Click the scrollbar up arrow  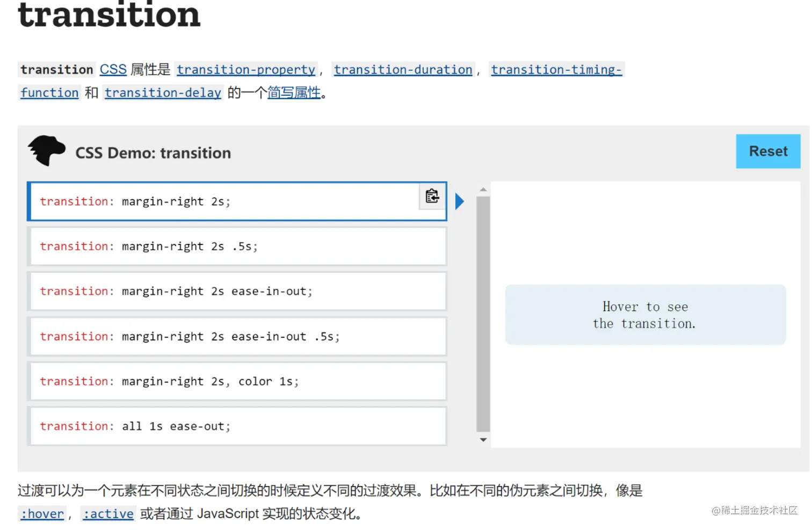click(x=483, y=190)
